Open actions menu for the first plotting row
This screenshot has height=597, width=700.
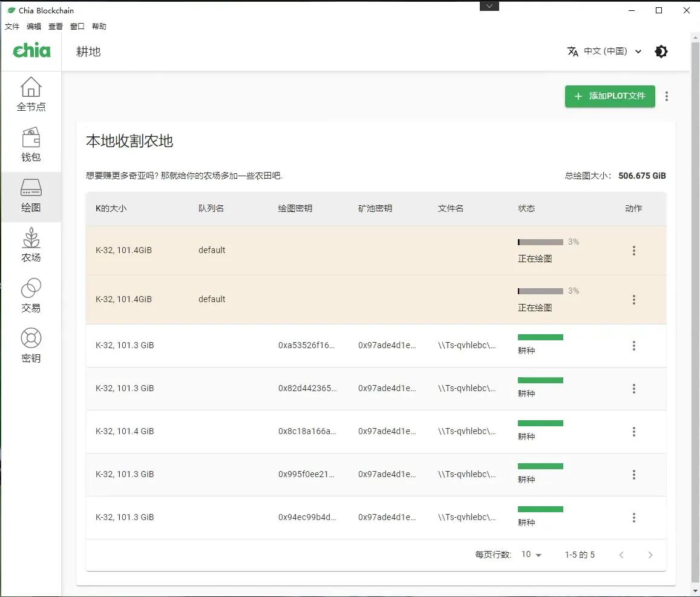pos(633,250)
